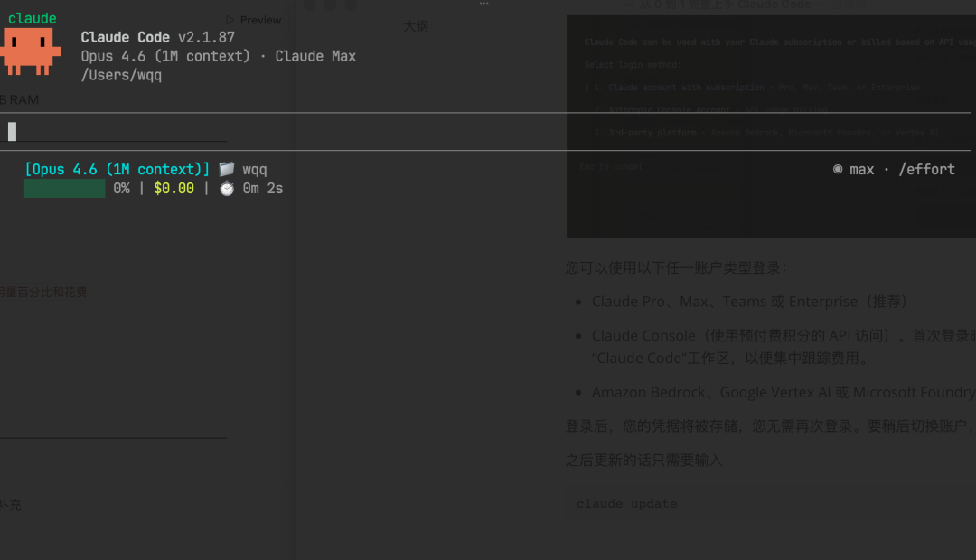This screenshot has width=976, height=560.
Task: Click the stopwatch icon before 0m 2s
Action: (227, 189)
